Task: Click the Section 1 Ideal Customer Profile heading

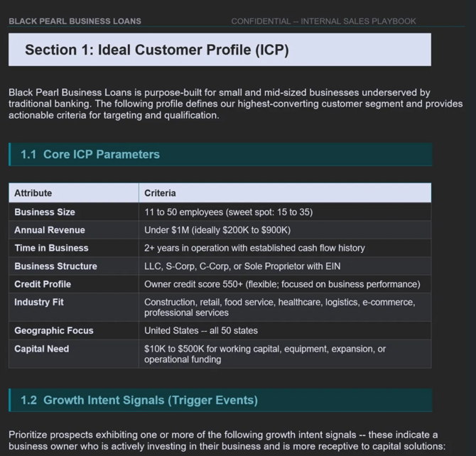Action: 157,50
